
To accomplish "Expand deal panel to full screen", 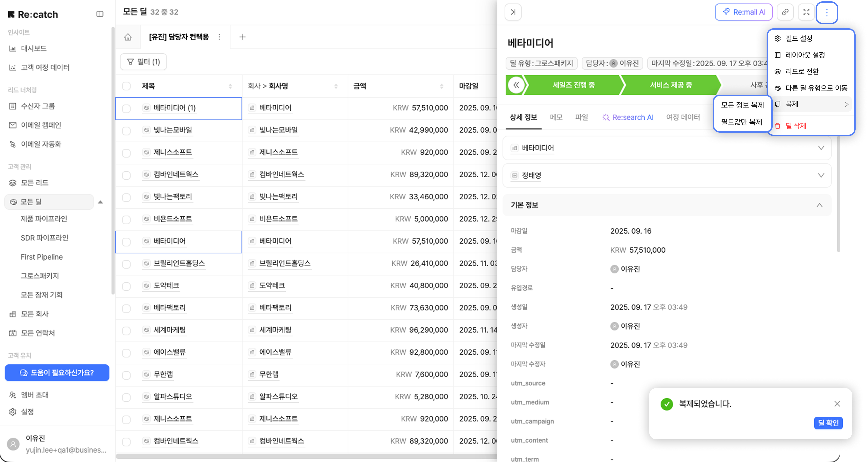I will (806, 12).
